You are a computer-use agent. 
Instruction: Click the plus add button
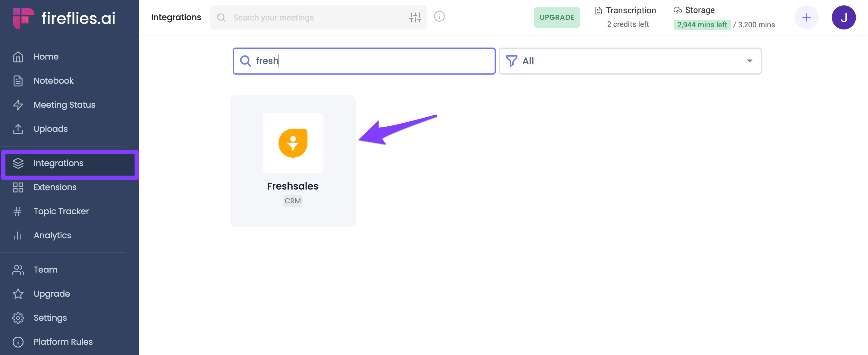click(x=806, y=17)
